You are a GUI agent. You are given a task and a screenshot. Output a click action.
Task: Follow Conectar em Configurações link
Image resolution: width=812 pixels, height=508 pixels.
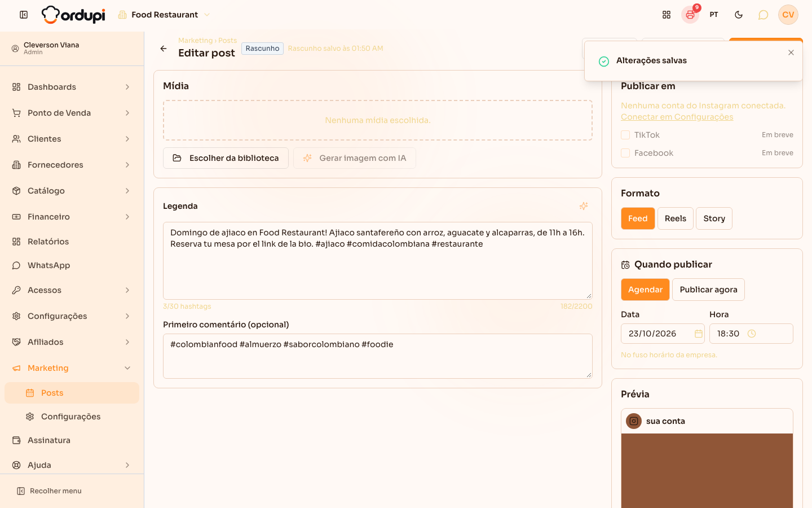pos(677,117)
